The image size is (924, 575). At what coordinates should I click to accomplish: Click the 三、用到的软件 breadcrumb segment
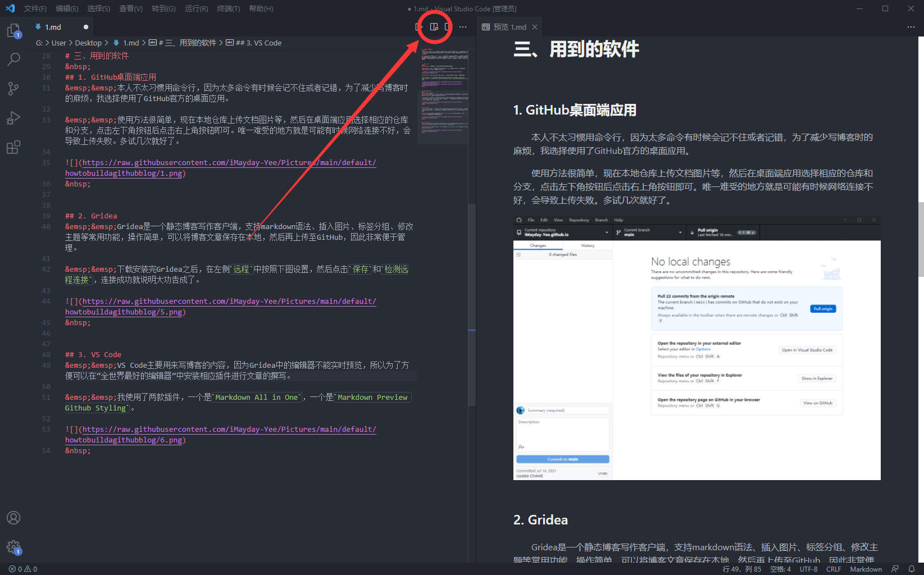(183, 43)
